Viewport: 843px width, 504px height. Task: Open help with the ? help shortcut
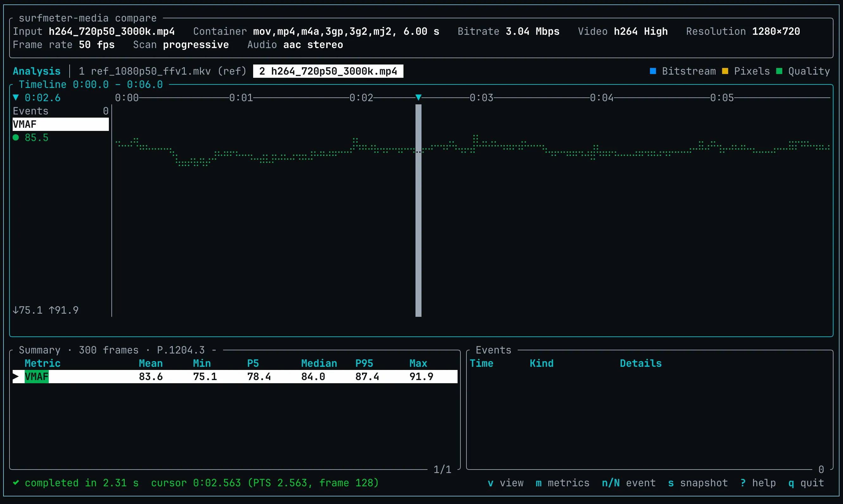[758, 483]
